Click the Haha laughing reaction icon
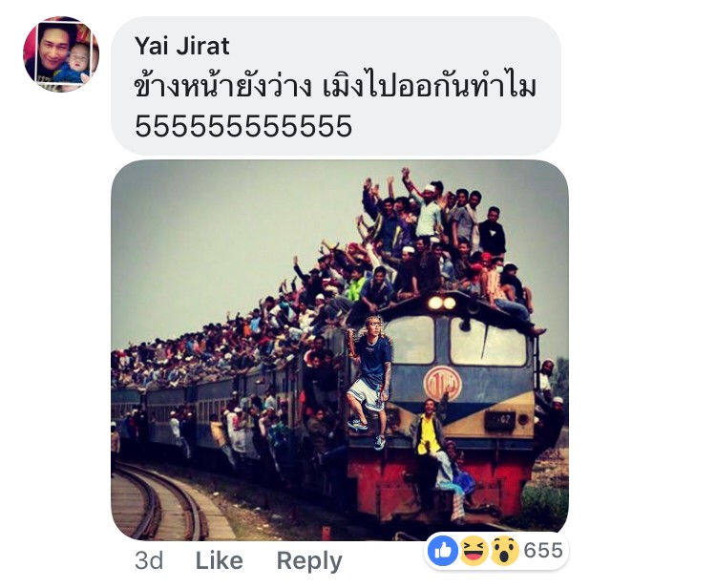The width and height of the screenshot is (716, 588). pos(474,551)
